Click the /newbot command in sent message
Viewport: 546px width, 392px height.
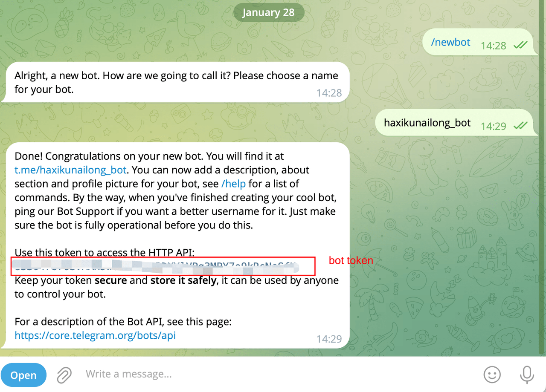coord(451,42)
